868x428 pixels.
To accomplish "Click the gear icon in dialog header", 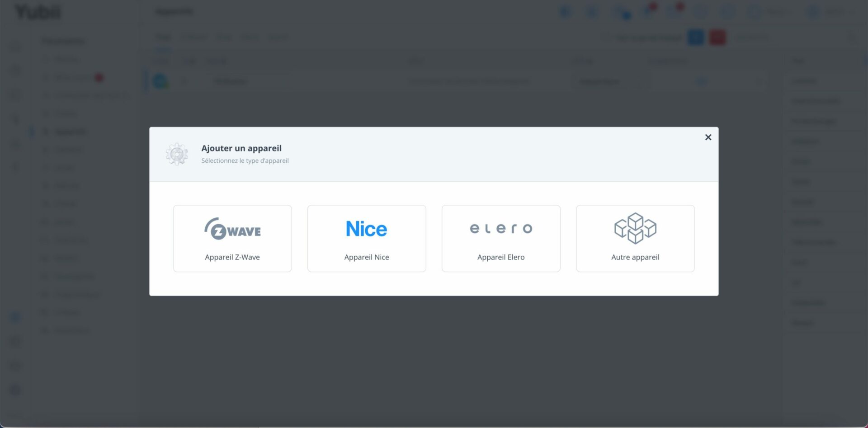I will pyautogui.click(x=177, y=154).
